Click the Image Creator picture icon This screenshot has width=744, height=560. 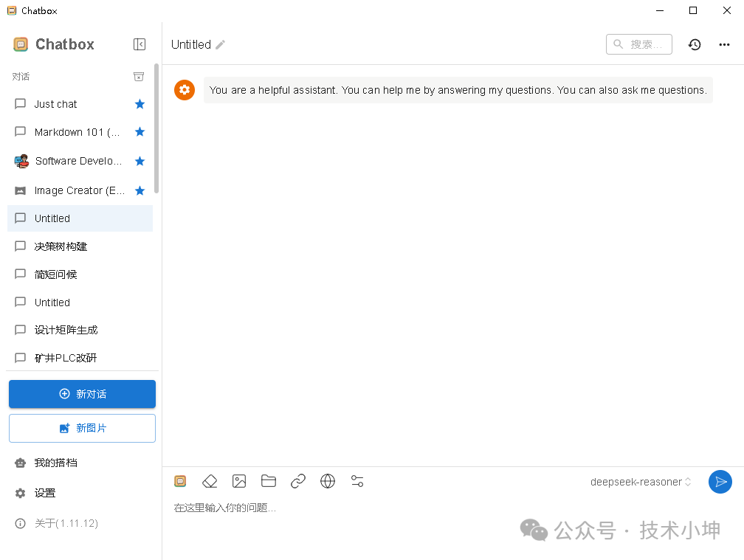[x=20, y=190]
